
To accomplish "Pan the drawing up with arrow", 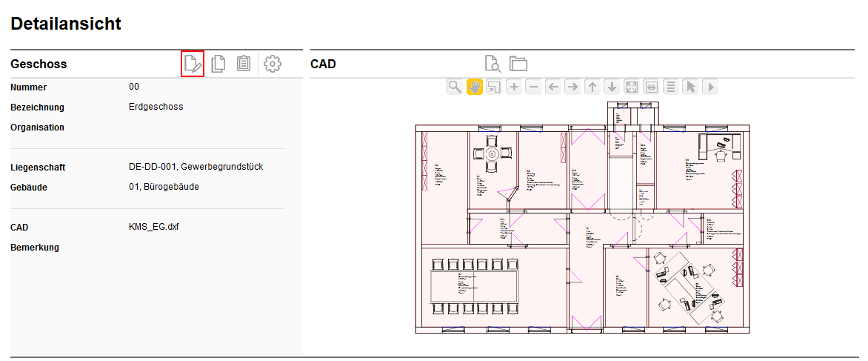I will tap(592, 87).
